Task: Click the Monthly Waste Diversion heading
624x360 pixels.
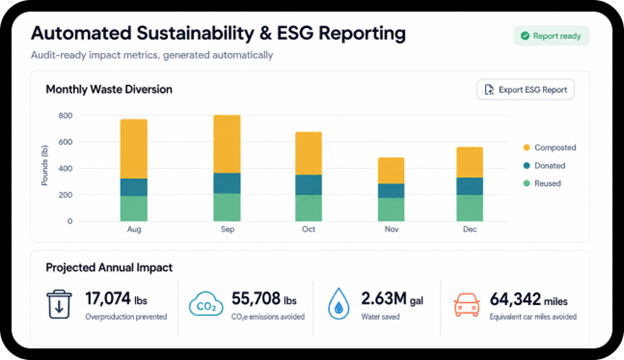Action: [x=109, y=90]
